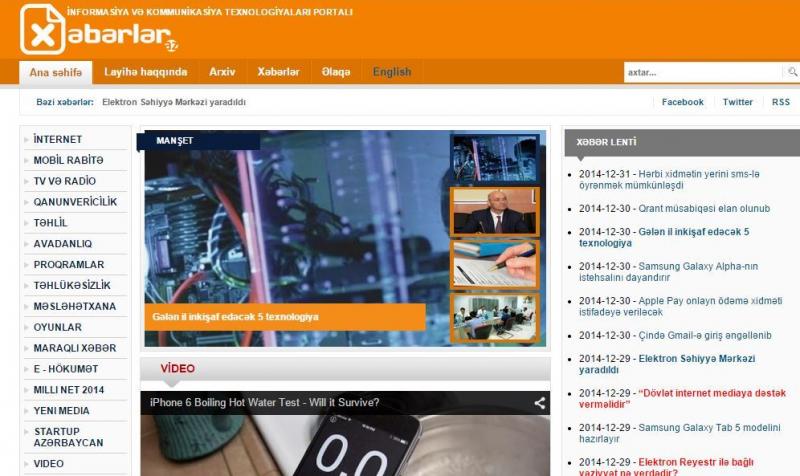Open ticker news Elektron Səhiyyə Mərkəzi yaradıldı
This screenshot has width=800, height=476.
174,102
